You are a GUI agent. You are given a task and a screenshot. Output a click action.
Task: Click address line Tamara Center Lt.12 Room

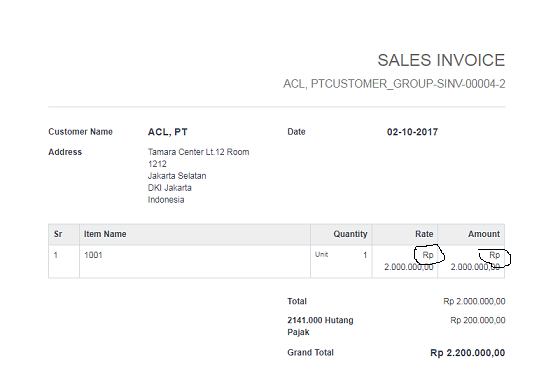198,152
